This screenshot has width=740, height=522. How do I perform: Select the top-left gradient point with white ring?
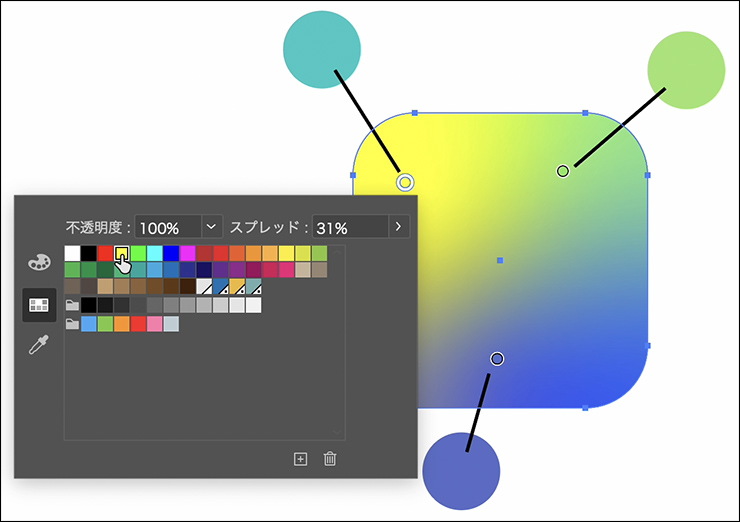pos(405,181)
